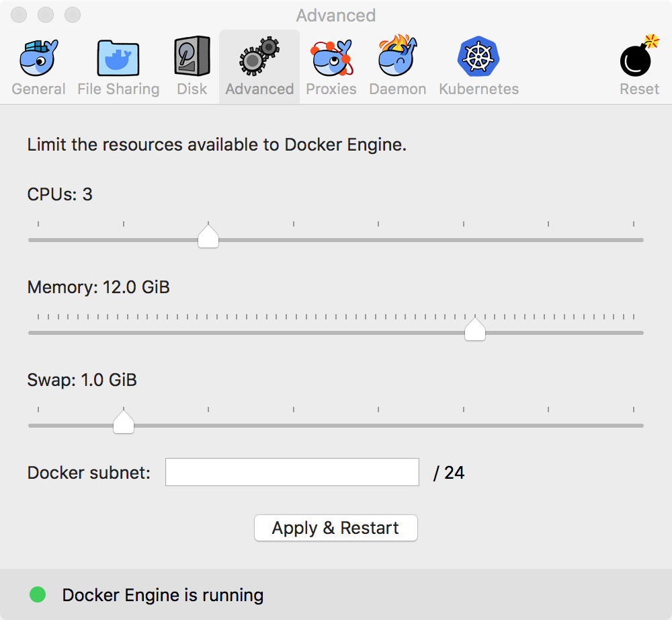Click the window close button
This screenshot has width=672, height=620.
[19, 15]
